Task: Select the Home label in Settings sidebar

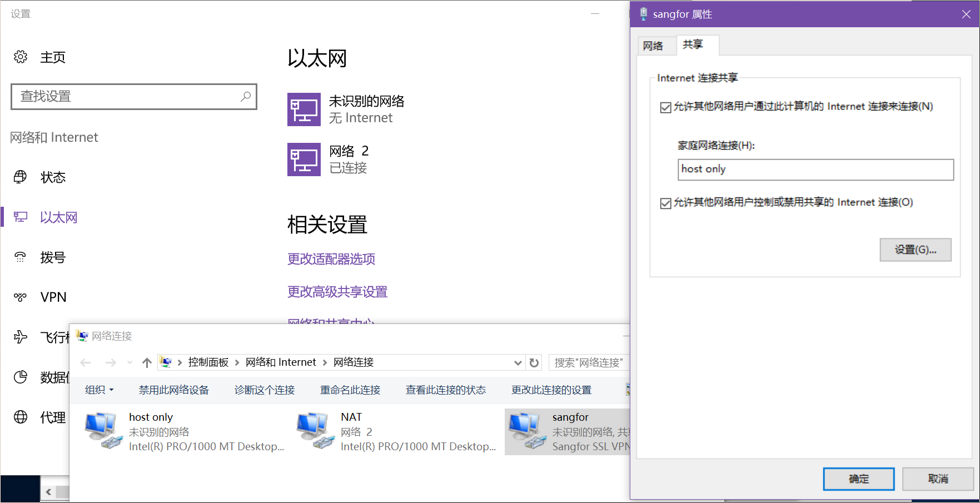Action: pyautogui.click(x=53, y=57)
